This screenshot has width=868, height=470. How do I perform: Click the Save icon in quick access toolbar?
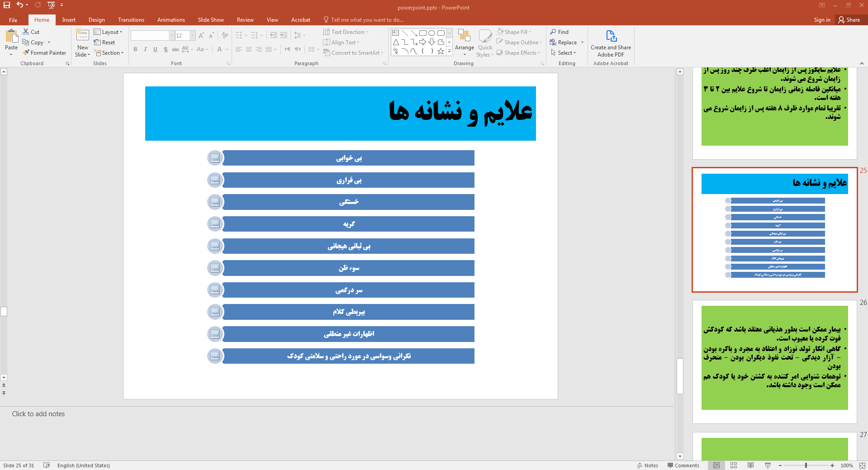click(7, 5)
